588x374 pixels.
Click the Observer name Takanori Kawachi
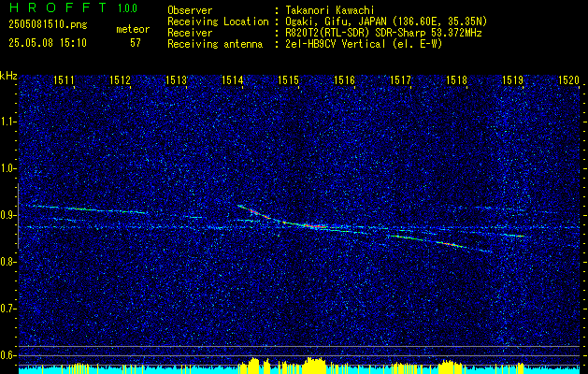[329, 10]
